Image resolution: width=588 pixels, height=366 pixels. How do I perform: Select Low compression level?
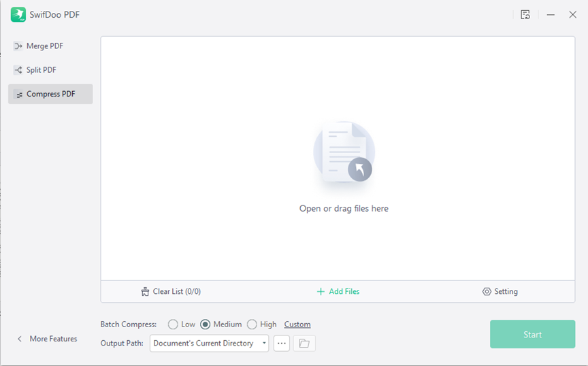coord(173,324)
